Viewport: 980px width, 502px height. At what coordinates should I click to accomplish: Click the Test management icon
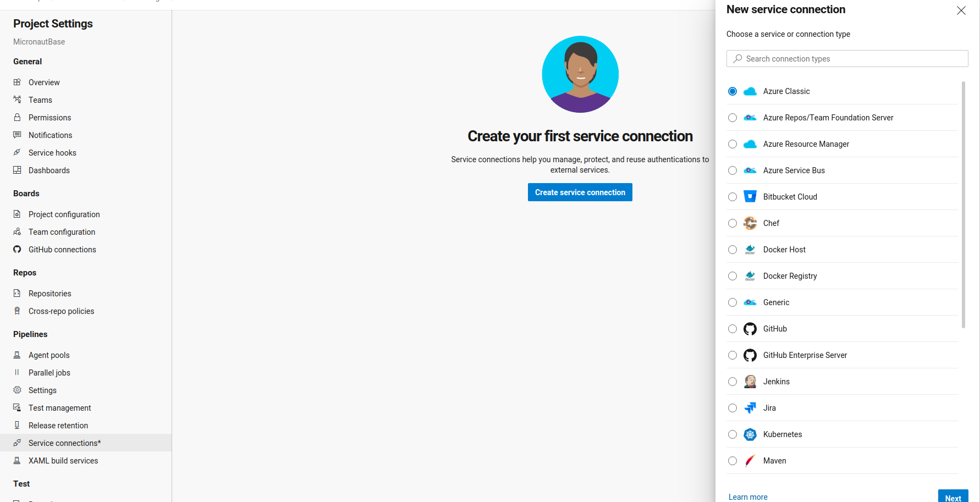pyautogui.click(x=17, y=407)
